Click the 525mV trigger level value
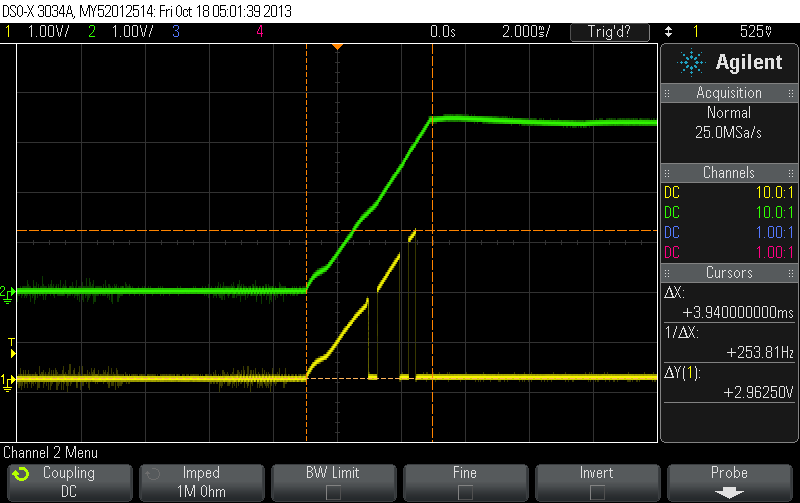This screenshot has height=503, width=800. 756,32
